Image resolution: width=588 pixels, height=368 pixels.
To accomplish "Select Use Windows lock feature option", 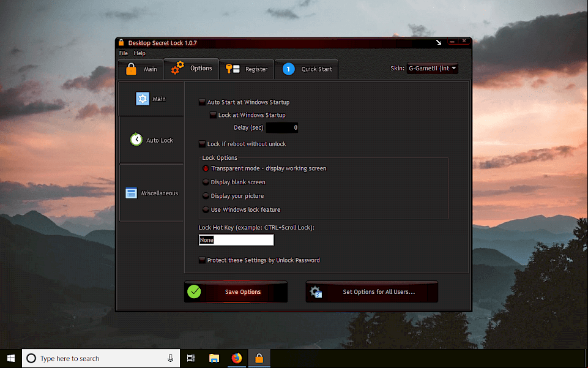I will coord(206,209).
